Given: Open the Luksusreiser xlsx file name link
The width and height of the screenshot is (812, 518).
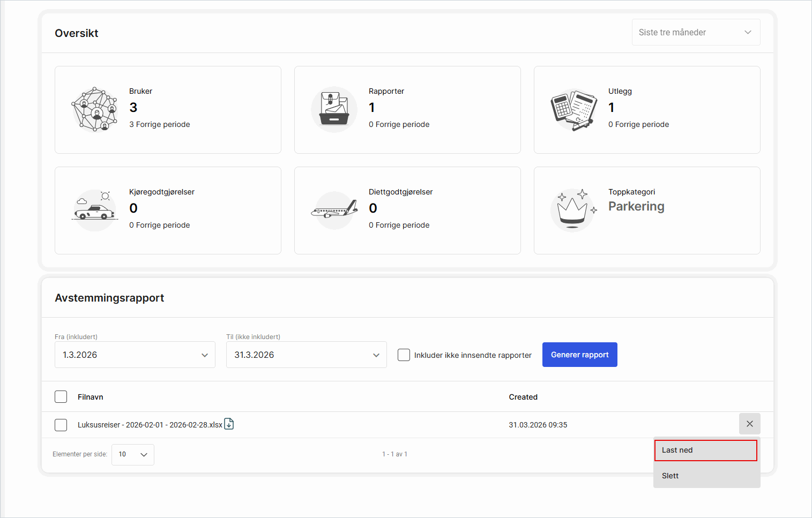Looking at the screenshot, I should (x=150, y=425).
